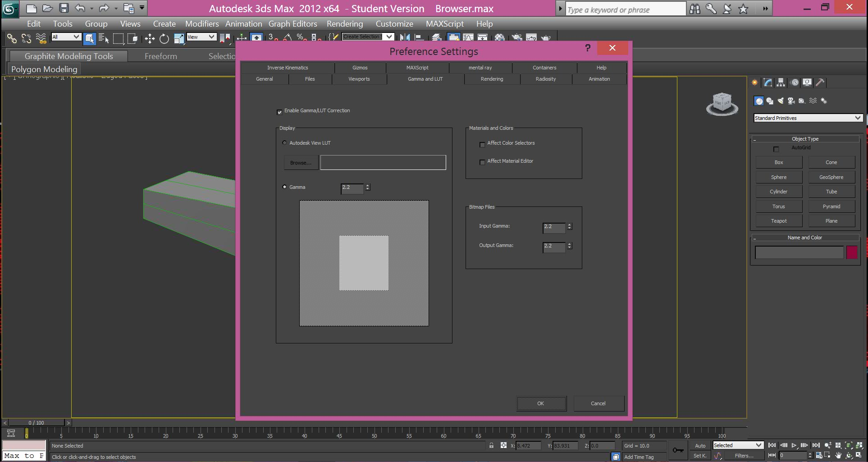Switch to the mental ray preferences tab
The height and width of the screenshot is (462, 868).
[x=480, y=68]
